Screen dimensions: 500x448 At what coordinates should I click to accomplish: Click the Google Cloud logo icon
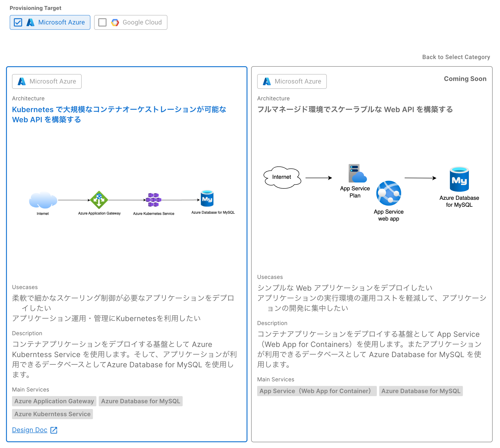pyautogui.click(x=115, y=22)
